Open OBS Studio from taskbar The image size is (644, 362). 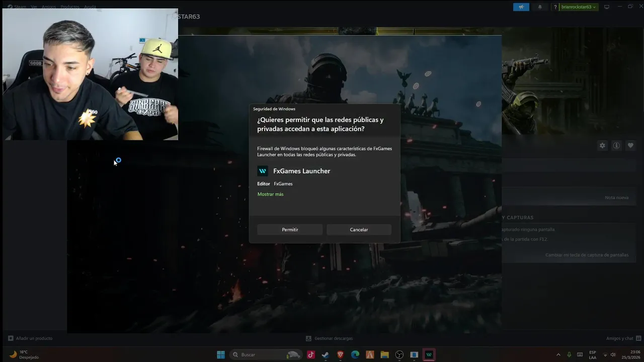coord(399,354)
